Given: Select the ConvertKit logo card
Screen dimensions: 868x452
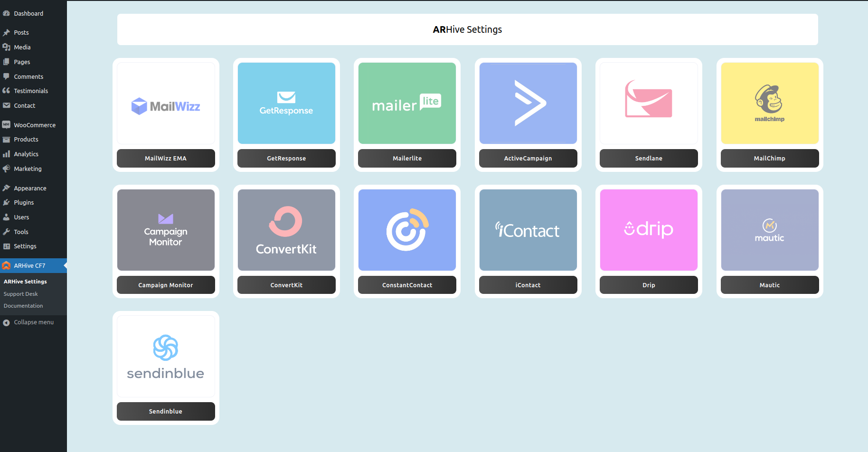Looking at the screenshot, I should coord(286,230).
